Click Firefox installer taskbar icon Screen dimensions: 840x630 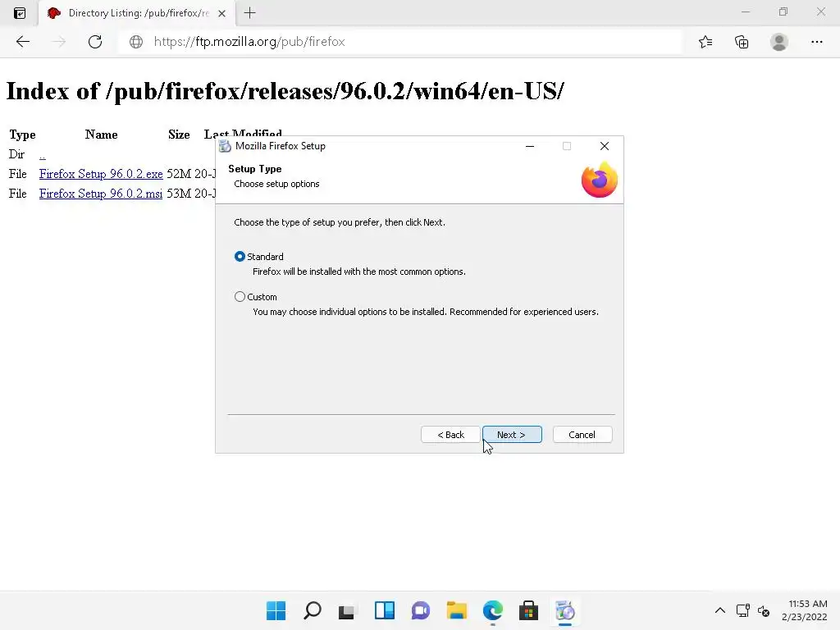(564, 610)
